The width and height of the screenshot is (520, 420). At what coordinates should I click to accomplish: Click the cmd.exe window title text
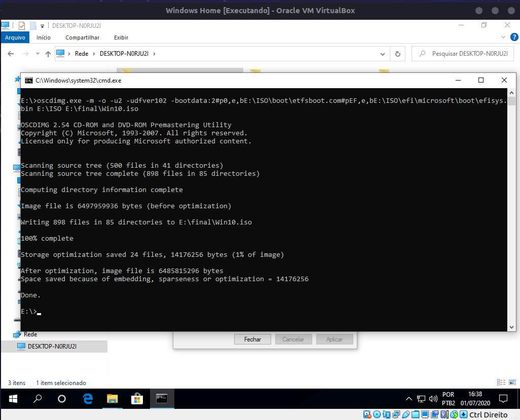pyautogui.click(x=78, y=81)
